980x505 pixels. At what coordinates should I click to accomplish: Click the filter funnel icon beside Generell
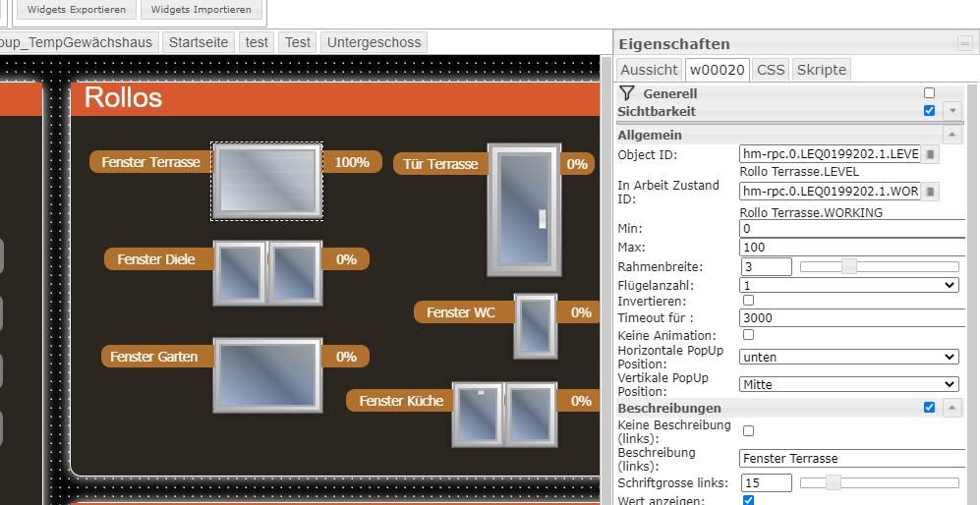(627, 93)
